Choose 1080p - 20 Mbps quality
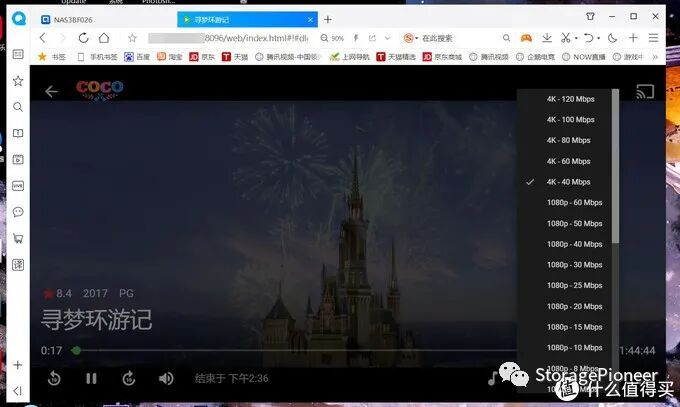This screenshot has height=407, width=680. (x=574, y=306)
